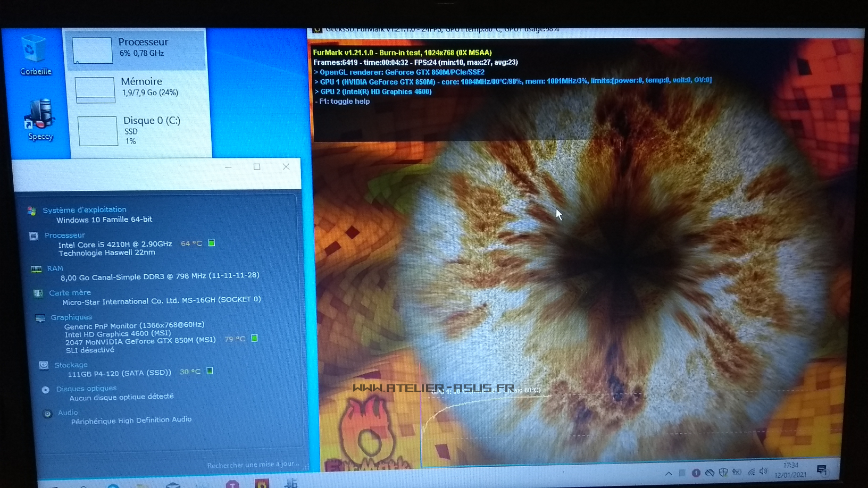Open the Graphiques section heading

click(71, 317)
